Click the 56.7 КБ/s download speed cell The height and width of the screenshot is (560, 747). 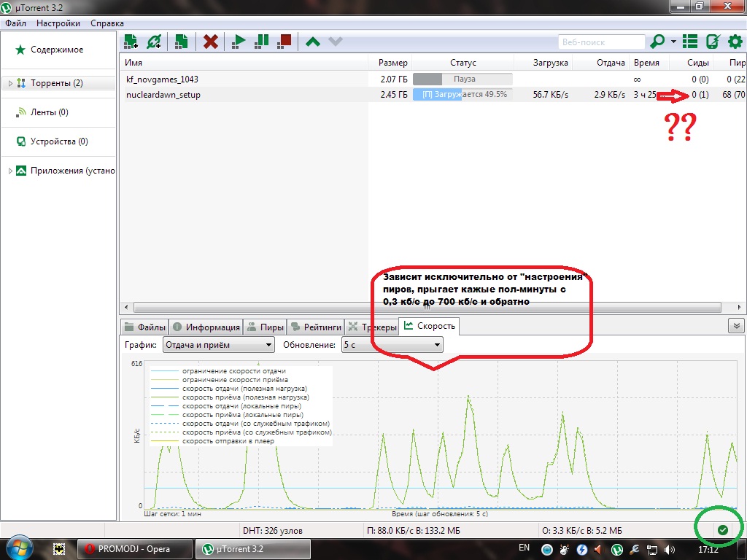click(x=550, y=95)
